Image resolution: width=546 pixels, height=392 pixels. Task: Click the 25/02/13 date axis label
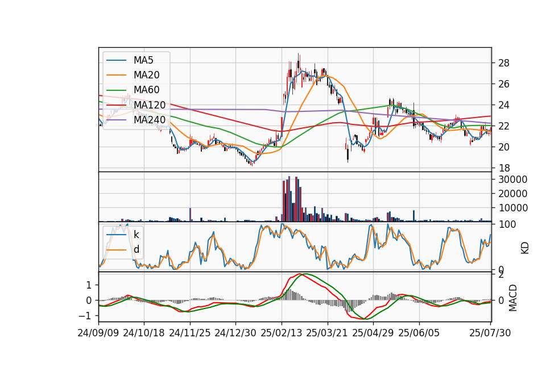point(282,333)
